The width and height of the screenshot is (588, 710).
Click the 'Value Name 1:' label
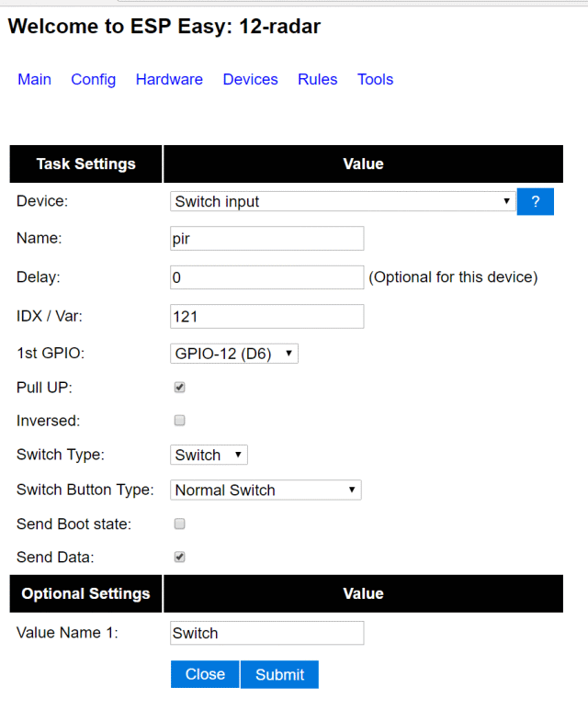[67, 633]
